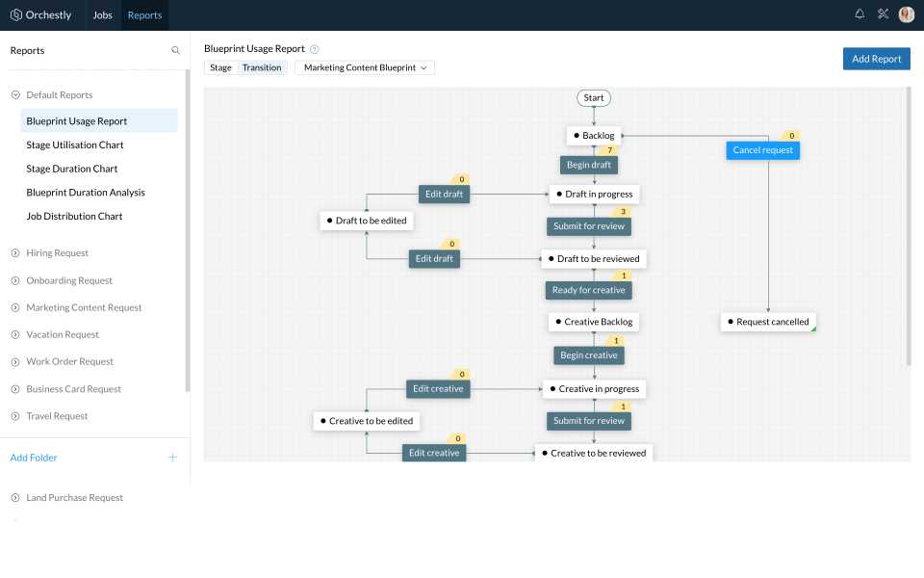Click the Add Folder link

click(34, 458)
